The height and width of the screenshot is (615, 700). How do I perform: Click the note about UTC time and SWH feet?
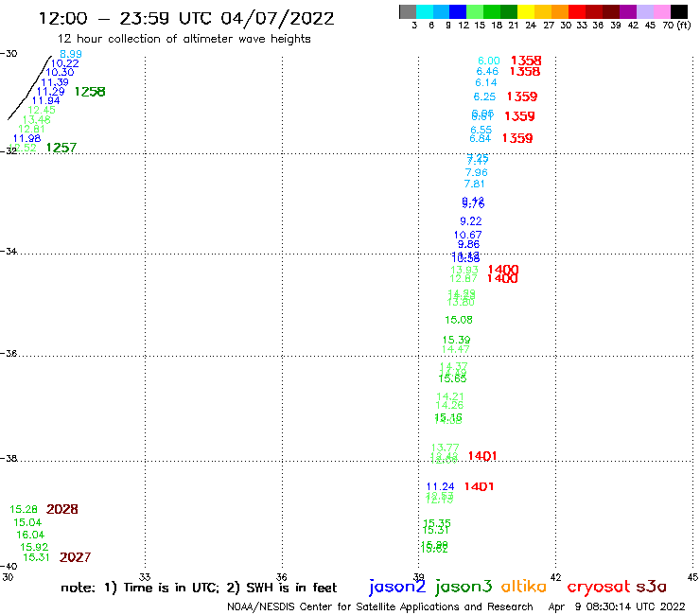click(x=199, y=588)
